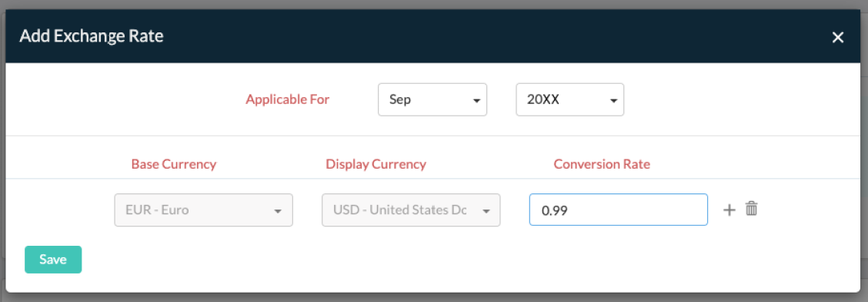Click the caret arrow beside EUR - Euro

279,211
